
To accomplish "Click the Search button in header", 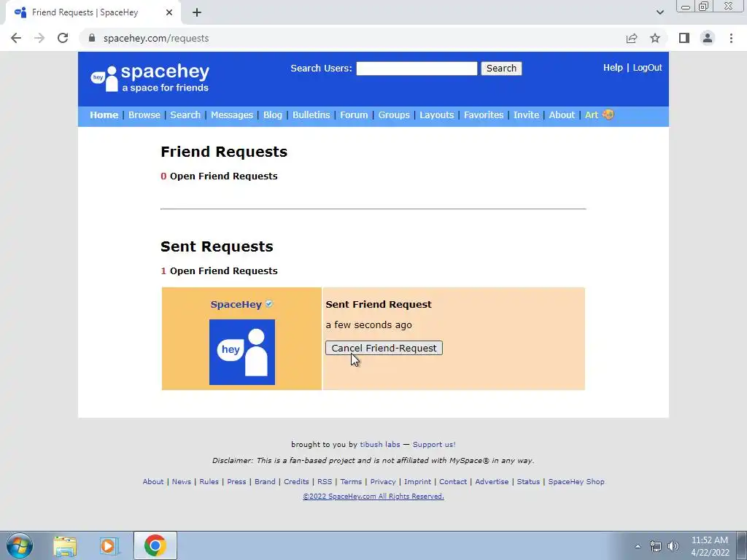I will coord(501,68).
